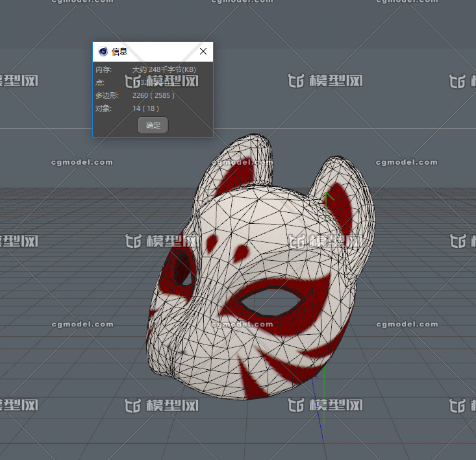Image resolution: width=476 pixels, height=460 pixels.
Task: Click the 点: label in the info dialog
Action: [100, 82]
